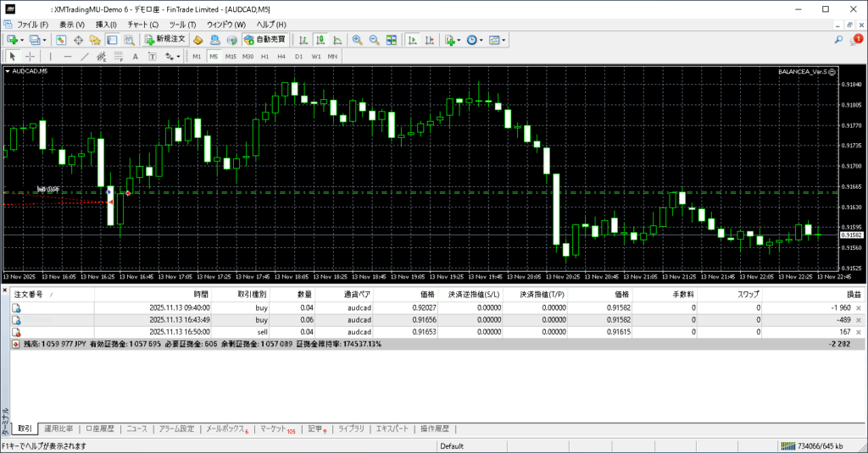Zoom out on the chart
868x453 pixels.
tap(374, 40)
